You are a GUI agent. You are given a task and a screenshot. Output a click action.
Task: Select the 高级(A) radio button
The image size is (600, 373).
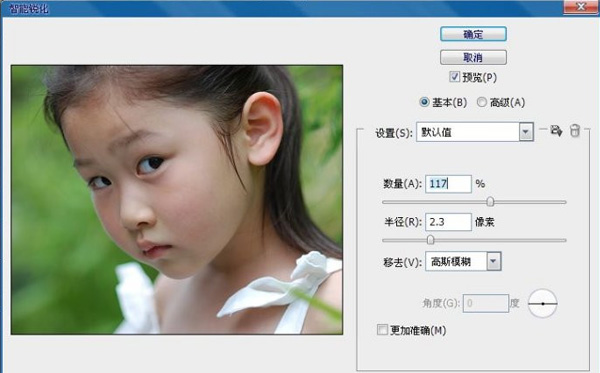[x=482, y=102]
